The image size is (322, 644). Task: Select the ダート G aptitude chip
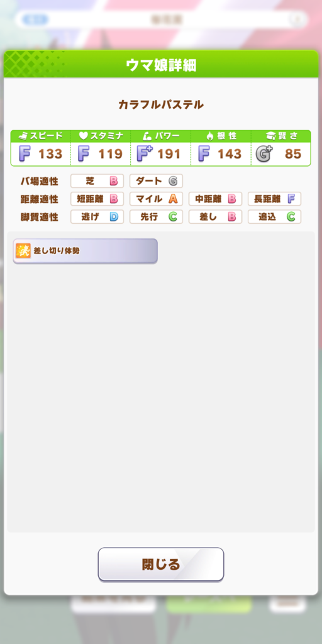point(156,180)
